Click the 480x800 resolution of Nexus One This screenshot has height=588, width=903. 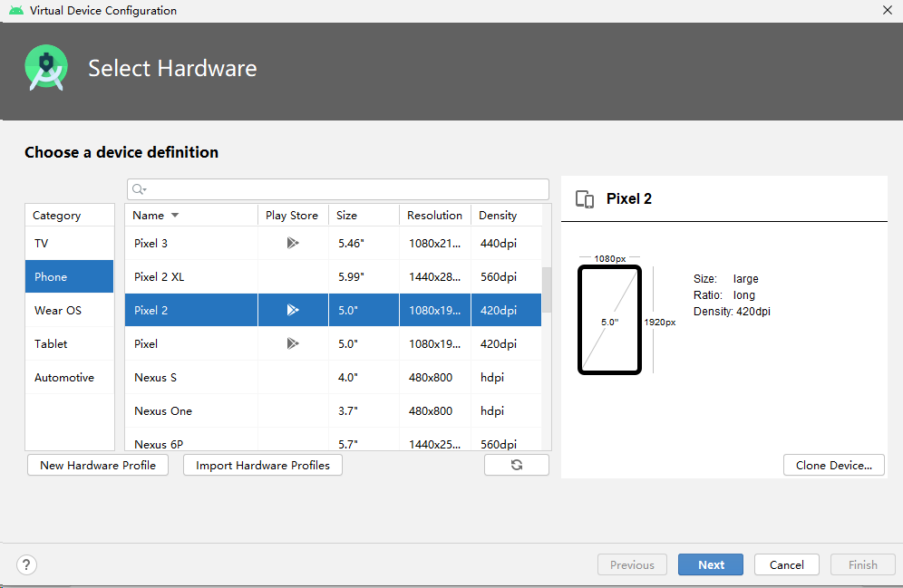(x=435, y=410)
